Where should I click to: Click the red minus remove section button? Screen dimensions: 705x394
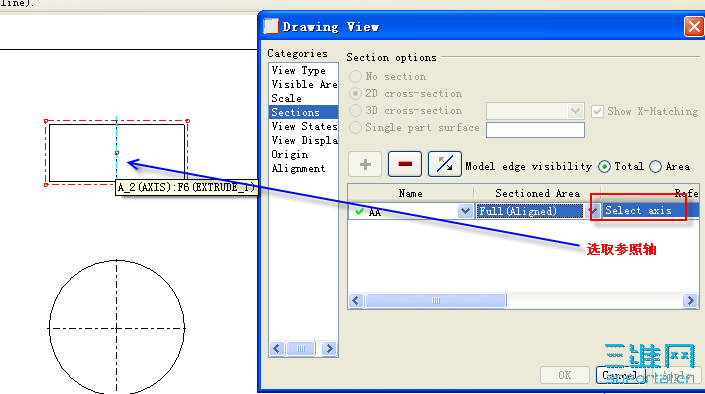click(405, 164)
